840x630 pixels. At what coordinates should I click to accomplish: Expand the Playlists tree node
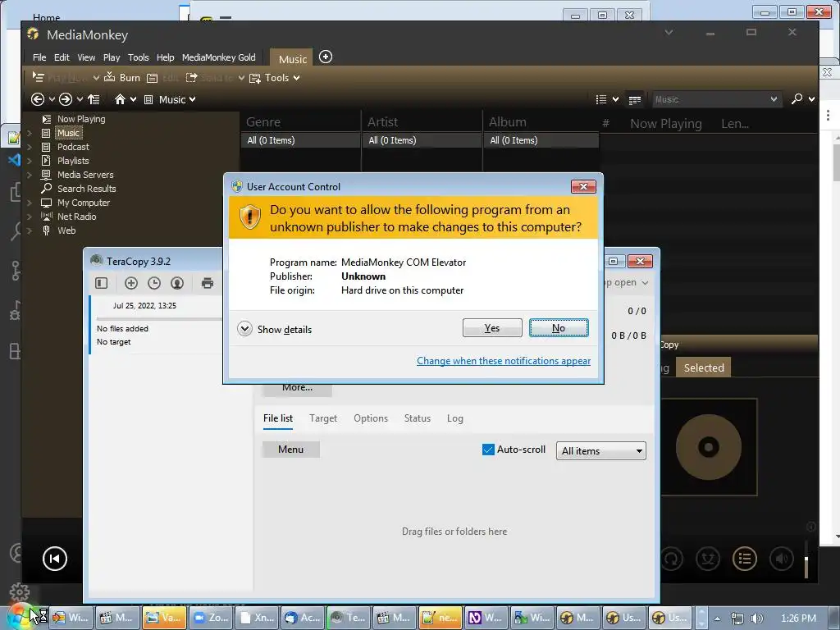[30, 161]
